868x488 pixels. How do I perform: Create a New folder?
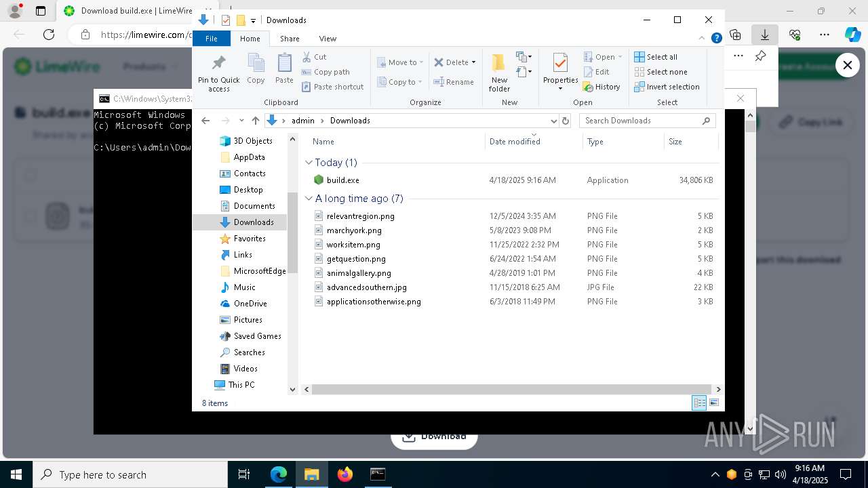click(499, 73)
